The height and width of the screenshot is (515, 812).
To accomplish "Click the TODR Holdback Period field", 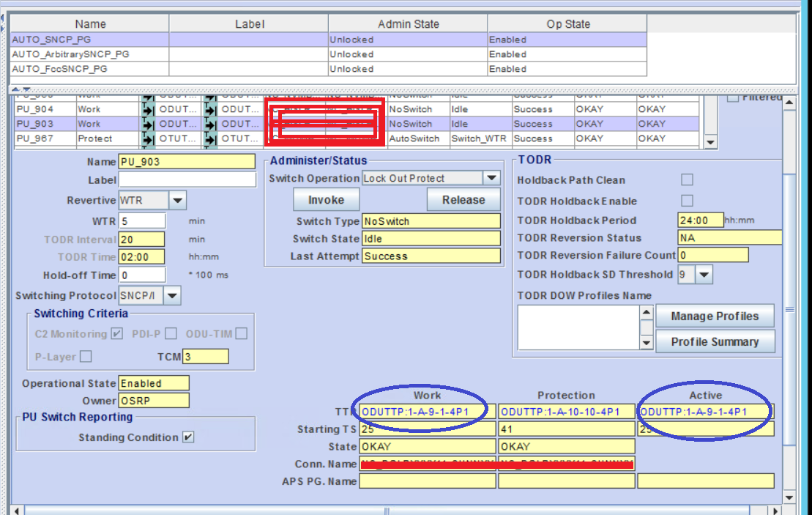I will coord(701,221).
